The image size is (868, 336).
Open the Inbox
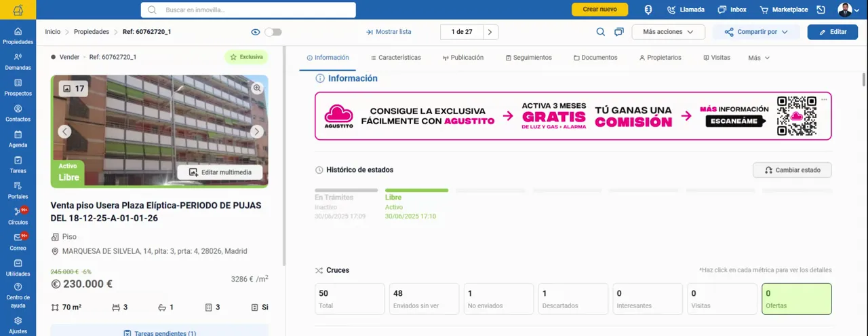click(x=732, y=10)
